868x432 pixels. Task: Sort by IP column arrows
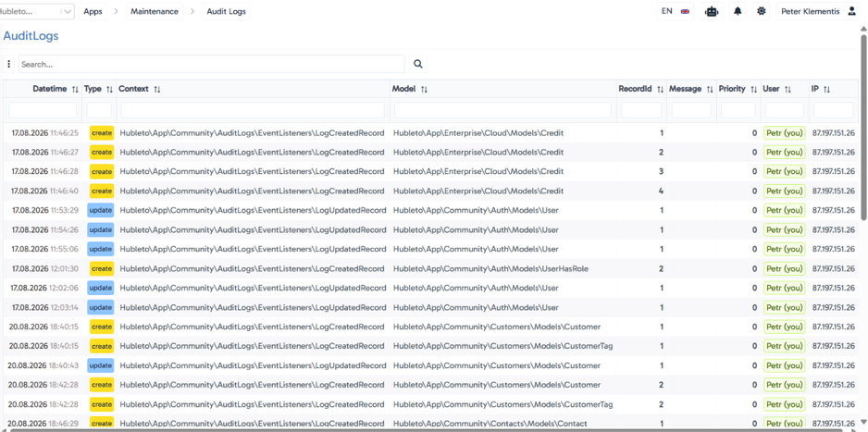point(826,89)
